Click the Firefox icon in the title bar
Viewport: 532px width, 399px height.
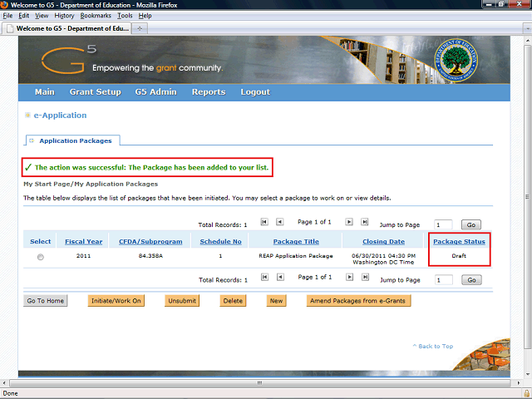click(x=4, y=5)
